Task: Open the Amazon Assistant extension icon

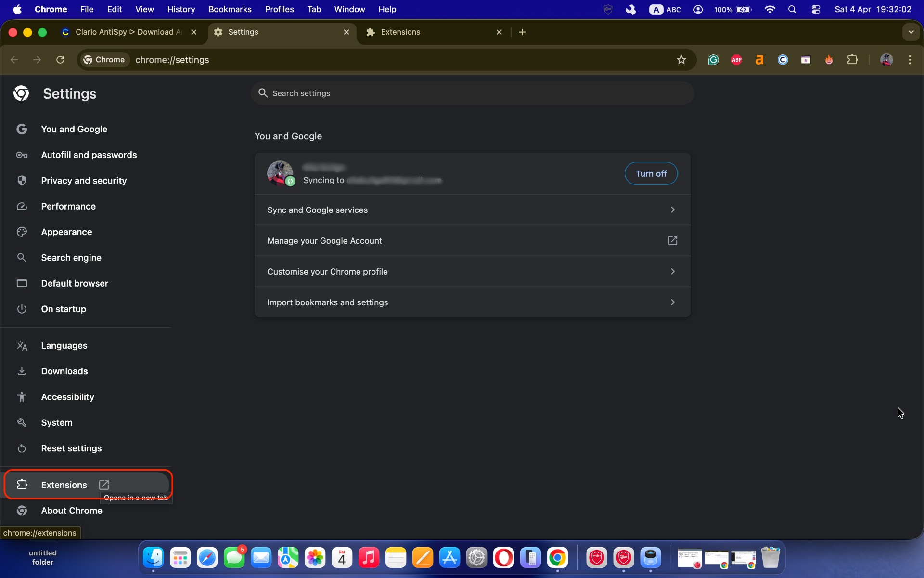Action: coord(759,60)
